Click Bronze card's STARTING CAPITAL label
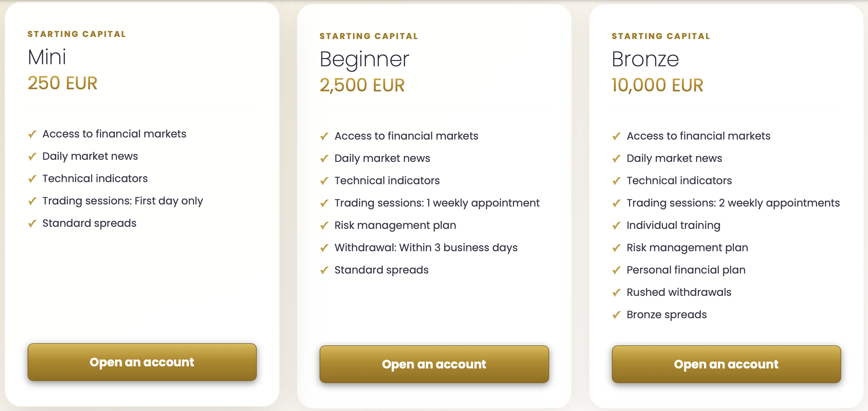 pos(661,36)
